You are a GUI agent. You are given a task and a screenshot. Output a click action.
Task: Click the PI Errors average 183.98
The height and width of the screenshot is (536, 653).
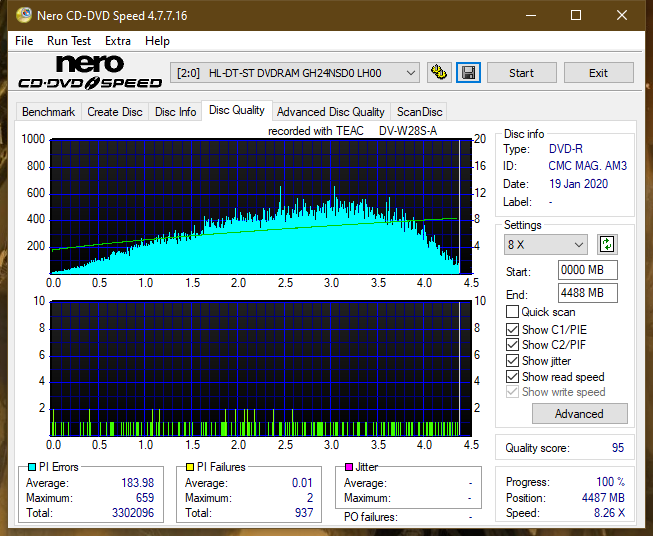(x=137, y=483)
